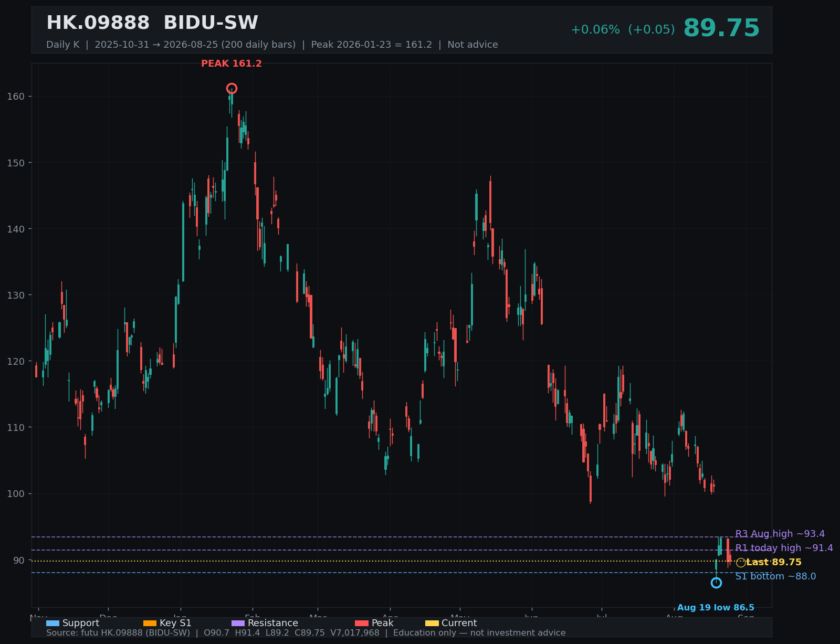
Task: Click the 140 y-axis label
Action: click(x=16, y=229)
